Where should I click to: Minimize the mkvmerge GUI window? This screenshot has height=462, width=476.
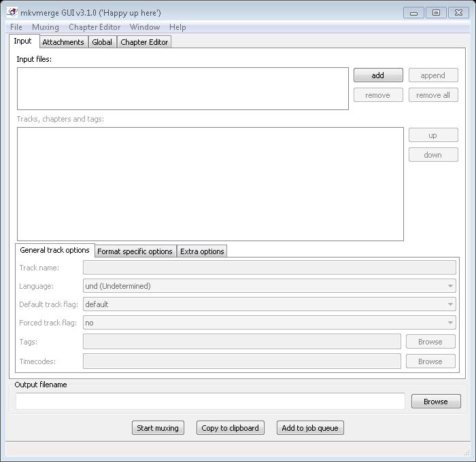pyautogui.click(x=413, y=13)
